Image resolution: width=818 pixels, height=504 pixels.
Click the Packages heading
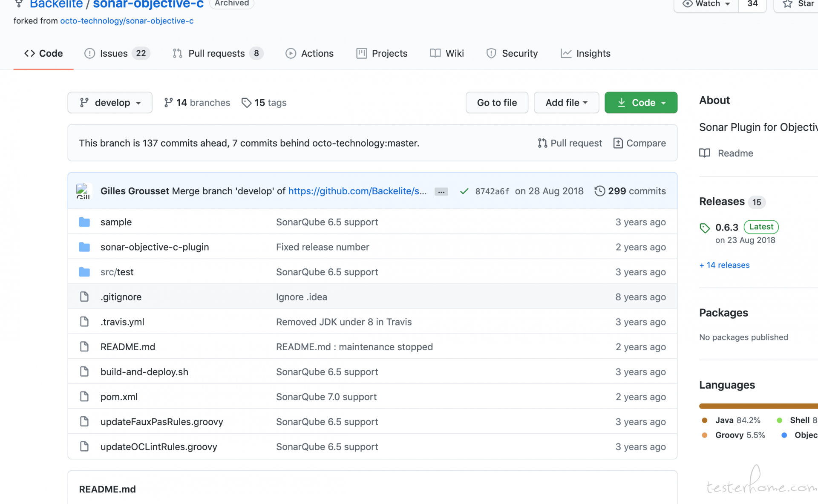[x=723, y=313]
